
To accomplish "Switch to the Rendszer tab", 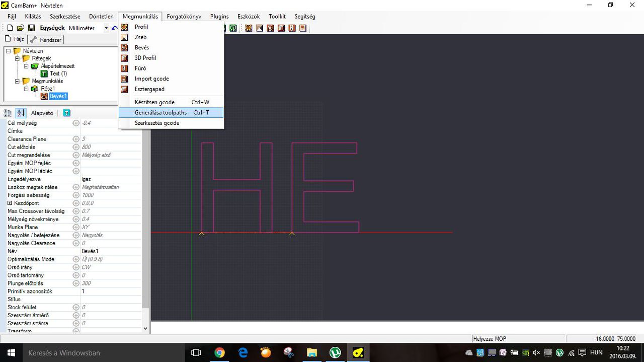I will pyautogui.click(x=46, y=40).
